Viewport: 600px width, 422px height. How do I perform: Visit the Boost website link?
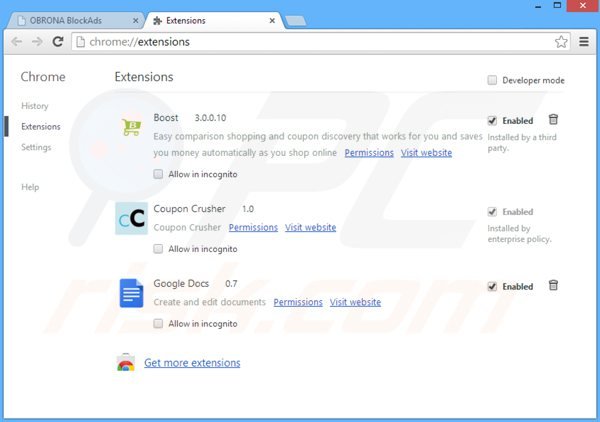tap(426, 153)
